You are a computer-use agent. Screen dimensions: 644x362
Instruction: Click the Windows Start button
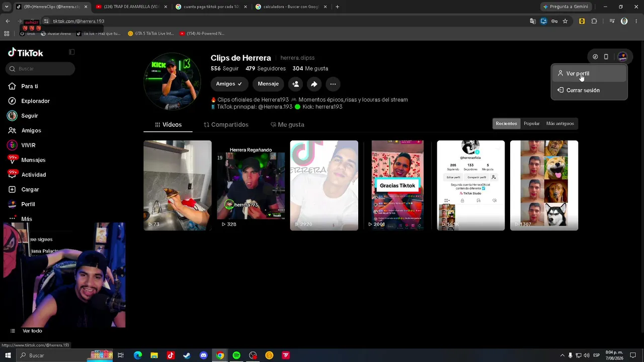point(8,355)
